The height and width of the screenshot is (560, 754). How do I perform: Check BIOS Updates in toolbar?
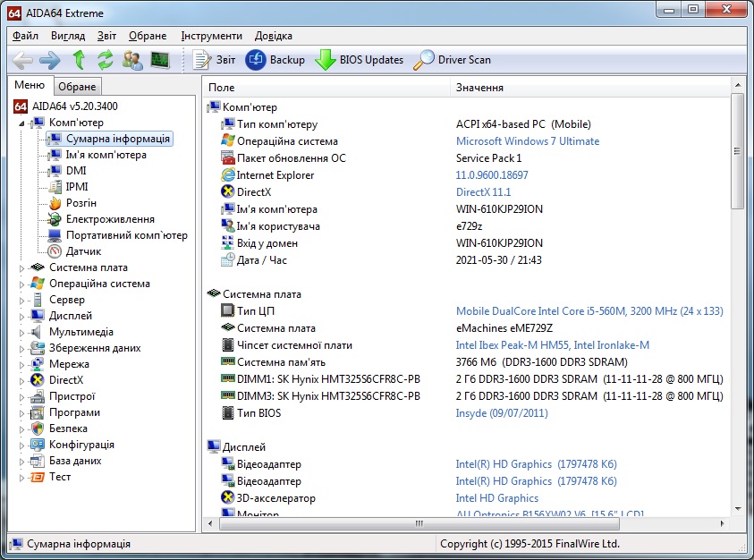click(360, 60)
